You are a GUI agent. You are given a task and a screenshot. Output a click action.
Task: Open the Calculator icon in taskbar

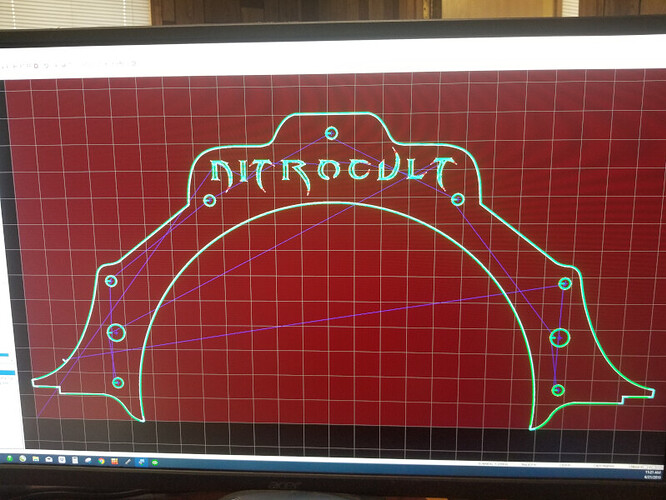pos(75,460)
